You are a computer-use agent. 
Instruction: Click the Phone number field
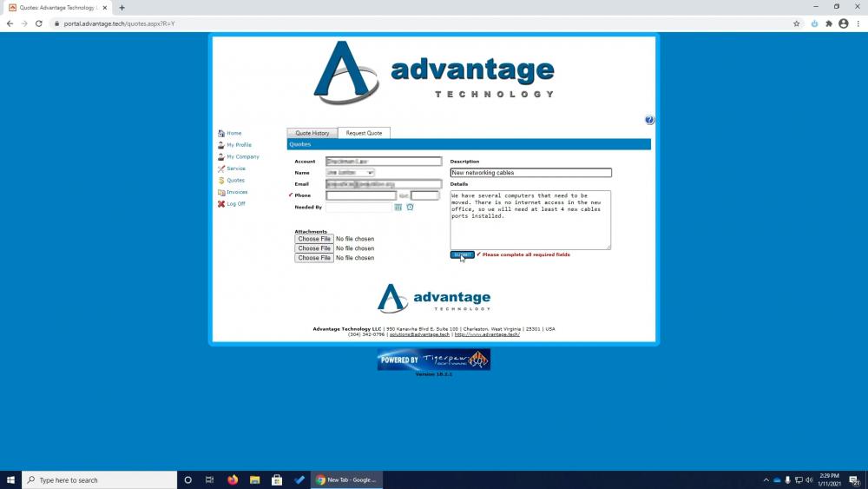(361, 195)
